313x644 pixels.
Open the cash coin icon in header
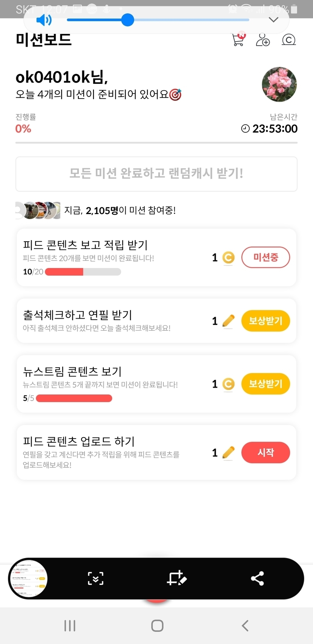pos(289,40)
